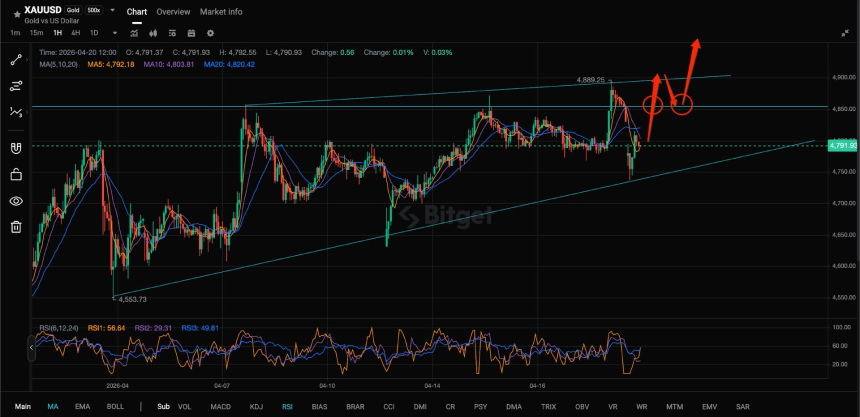Click the 500x leverage badge
Image resolution: width=860 pixels, height=417 pixels.
pos(92,10)
